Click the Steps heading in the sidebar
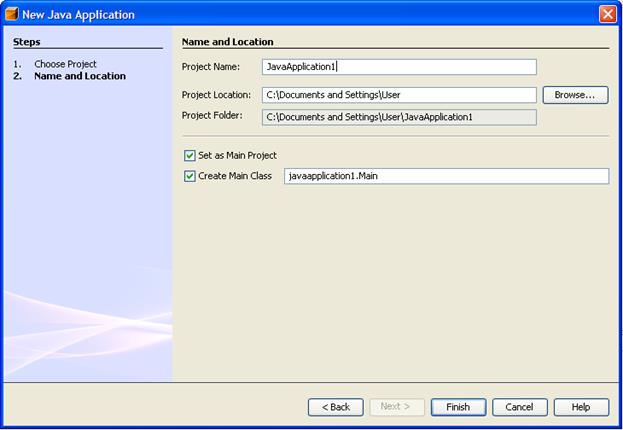The image size is (623, 430). [x=27, y=42]
